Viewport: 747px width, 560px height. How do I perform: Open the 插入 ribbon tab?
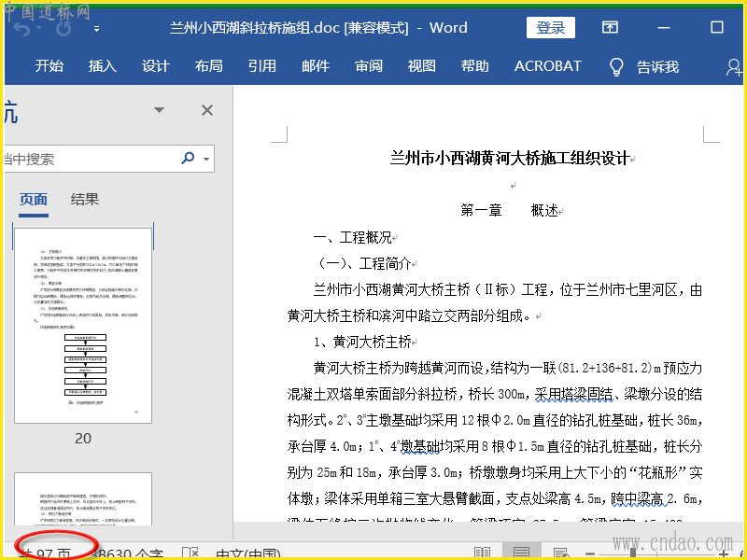pos(103,66)
